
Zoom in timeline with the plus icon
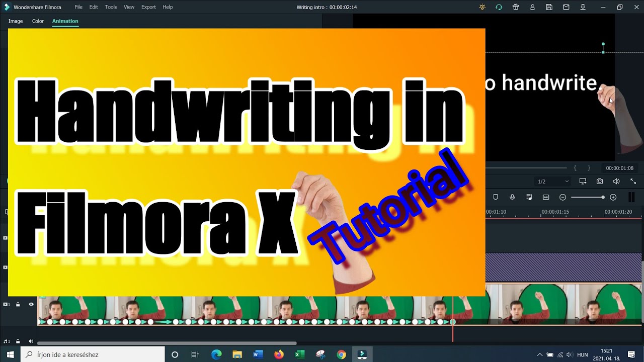613,198
